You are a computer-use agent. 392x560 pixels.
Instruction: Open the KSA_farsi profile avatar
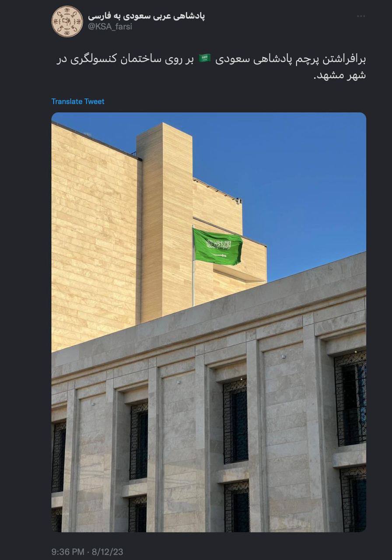pyautogui.click(x=67, y=21)
